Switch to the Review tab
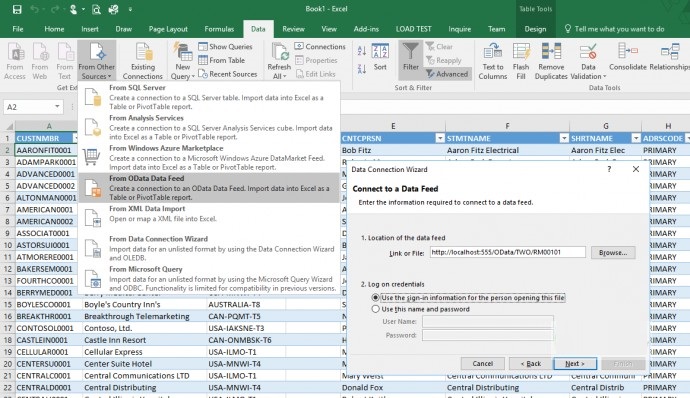The height and width of the screenshot is (398, 690). (294, 29)
